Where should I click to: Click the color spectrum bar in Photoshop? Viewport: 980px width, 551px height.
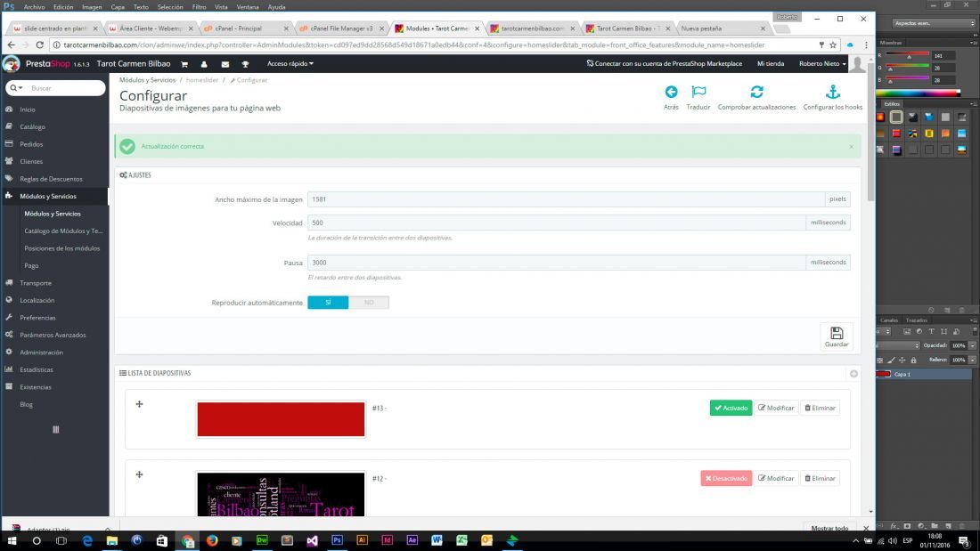pyautogui.click(x=919, y=93)
